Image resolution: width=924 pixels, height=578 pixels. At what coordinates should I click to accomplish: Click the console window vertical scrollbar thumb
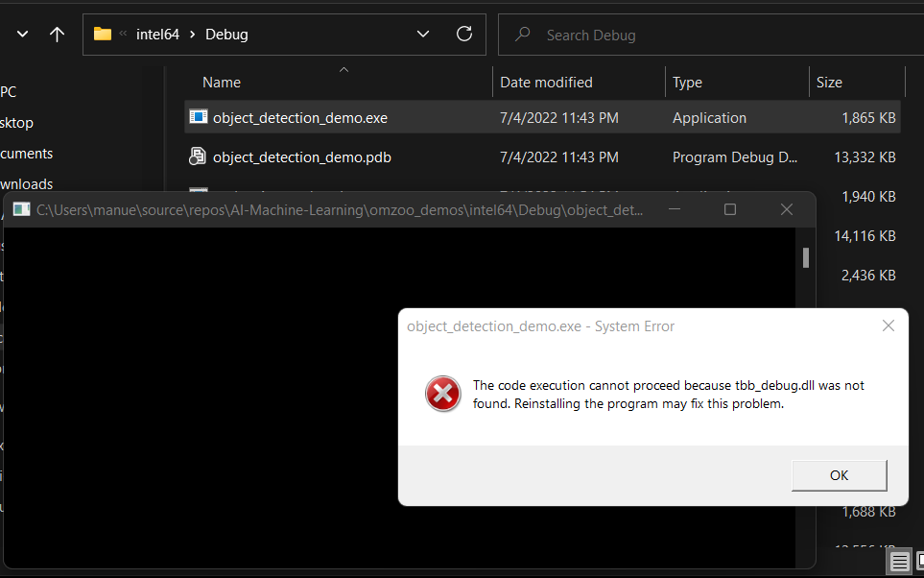(x=806, y=257)
